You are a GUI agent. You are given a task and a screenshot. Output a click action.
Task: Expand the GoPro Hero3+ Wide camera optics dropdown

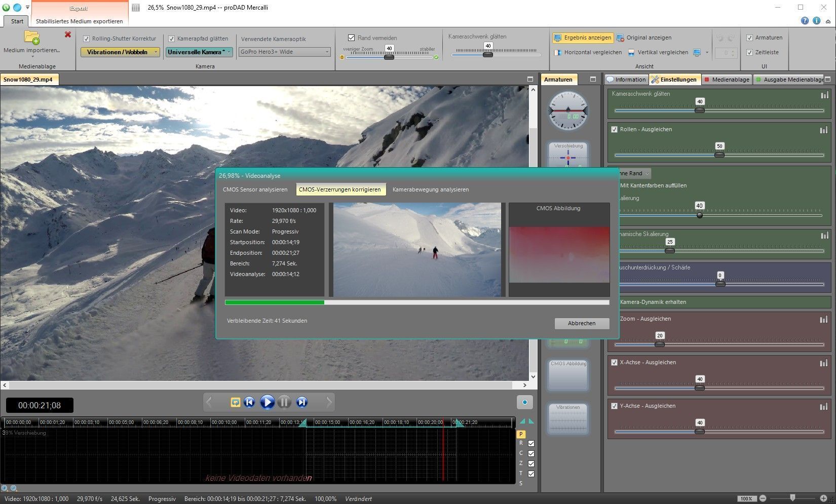pyautogui.click(x=284, y=52)
